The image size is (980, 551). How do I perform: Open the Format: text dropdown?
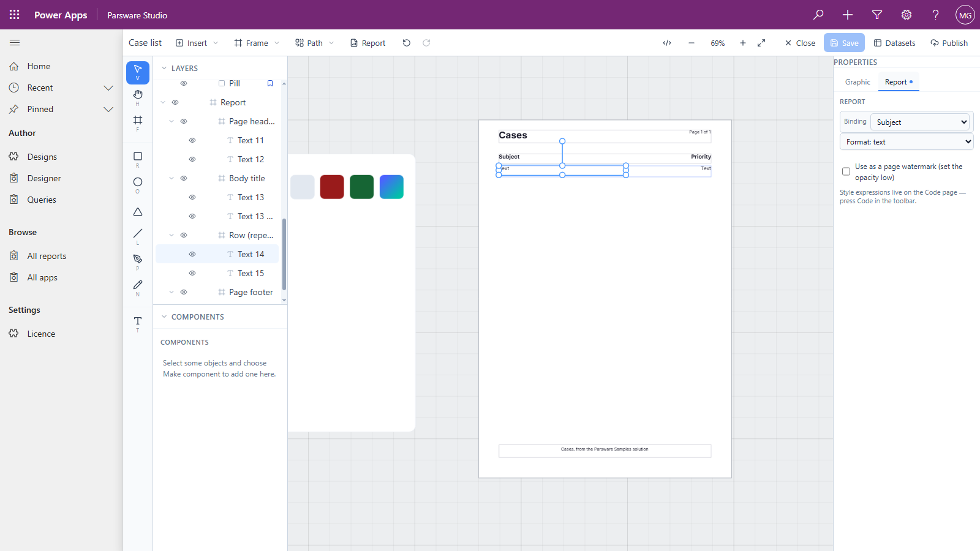tap(907, 141)
